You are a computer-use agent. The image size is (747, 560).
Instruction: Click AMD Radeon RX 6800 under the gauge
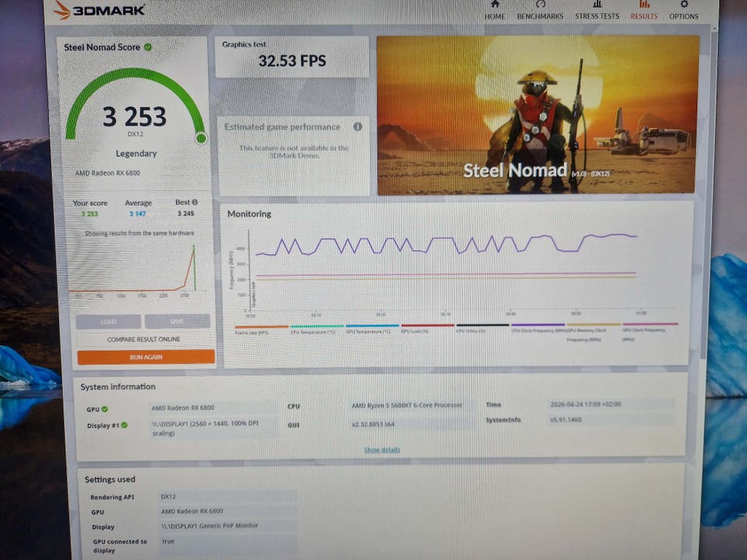(x=107, y=173)
